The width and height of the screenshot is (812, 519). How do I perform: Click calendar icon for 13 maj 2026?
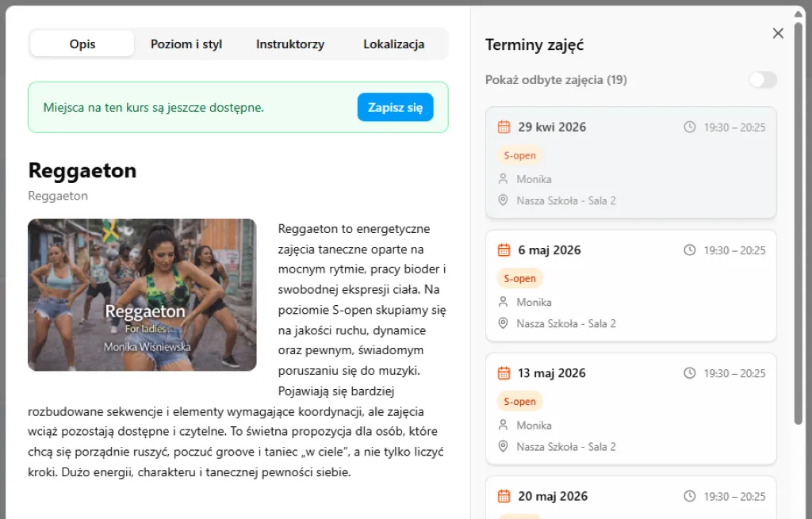(x=504, y=373)
